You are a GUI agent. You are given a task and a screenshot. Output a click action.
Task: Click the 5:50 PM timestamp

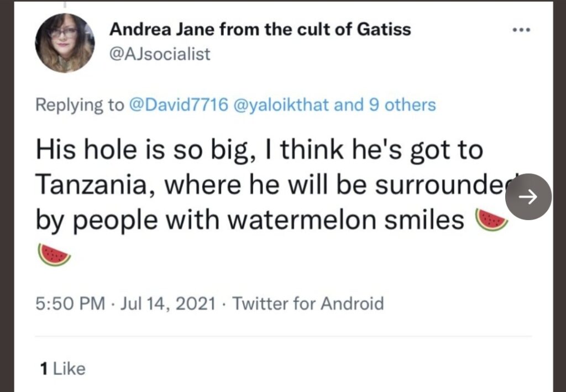[70, 304]
